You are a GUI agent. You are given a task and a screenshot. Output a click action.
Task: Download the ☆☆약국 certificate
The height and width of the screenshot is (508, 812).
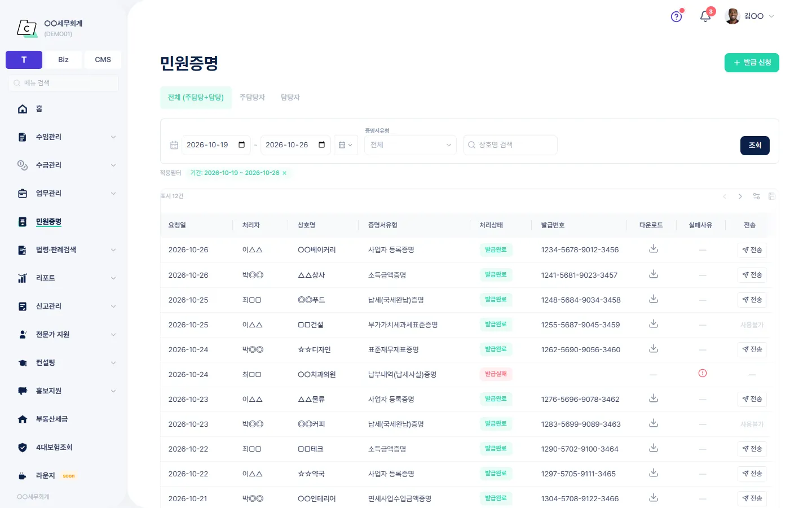pos(654,472)
